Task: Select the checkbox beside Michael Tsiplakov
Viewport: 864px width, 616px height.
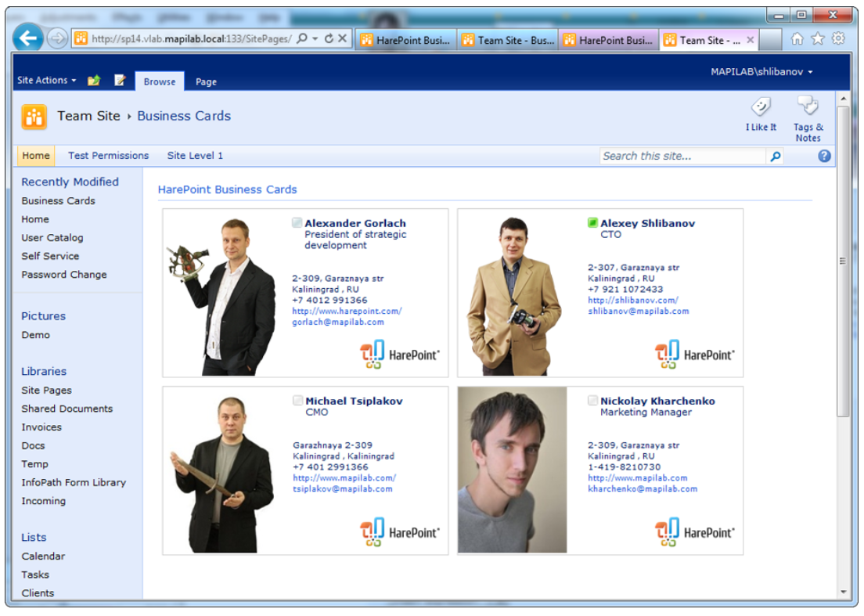Action: tap(298, 401)
